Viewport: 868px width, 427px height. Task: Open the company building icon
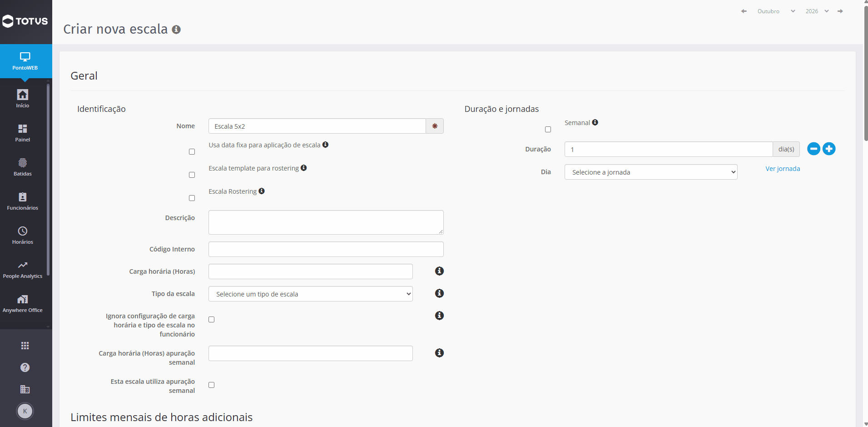[25, 389]
